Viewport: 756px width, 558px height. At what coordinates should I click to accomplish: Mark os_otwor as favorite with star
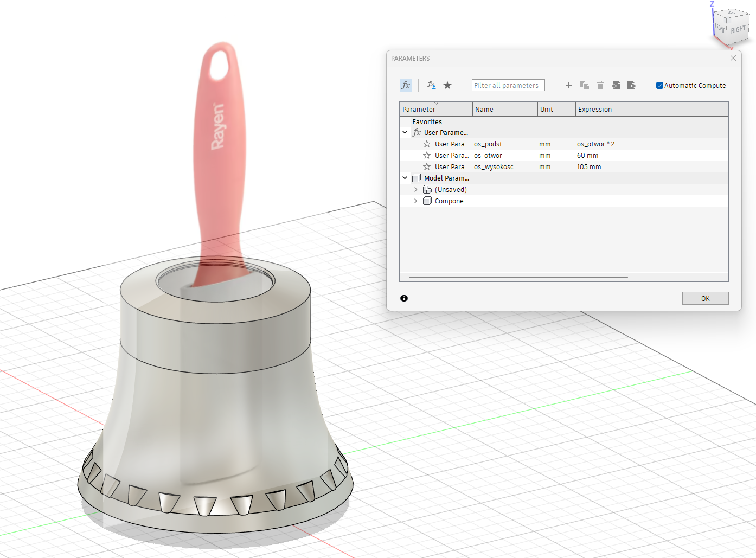point(427,156)
